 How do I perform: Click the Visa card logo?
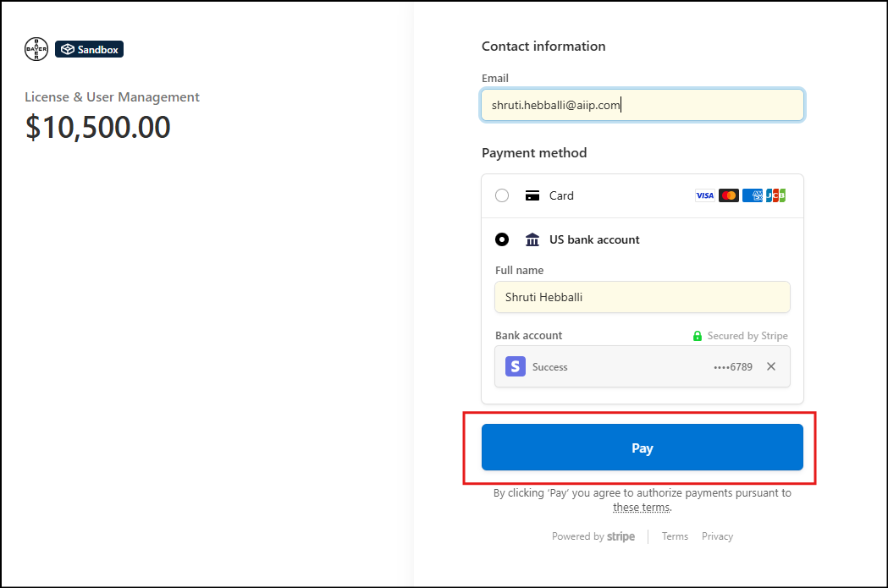pyautogui.click(x=704, y=195)
